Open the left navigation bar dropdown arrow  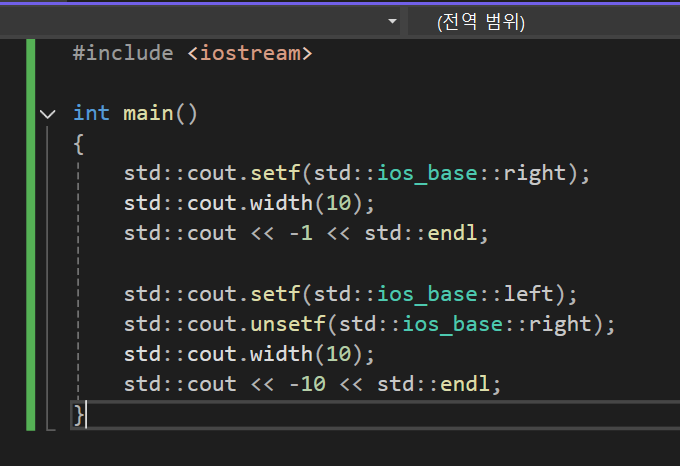(392, 21)
